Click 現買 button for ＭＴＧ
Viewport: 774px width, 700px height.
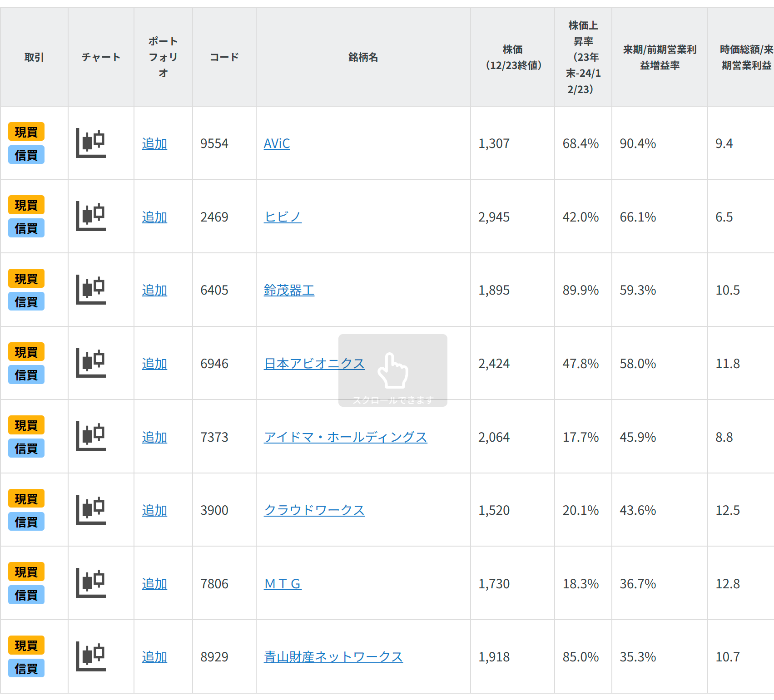(26, 572)
